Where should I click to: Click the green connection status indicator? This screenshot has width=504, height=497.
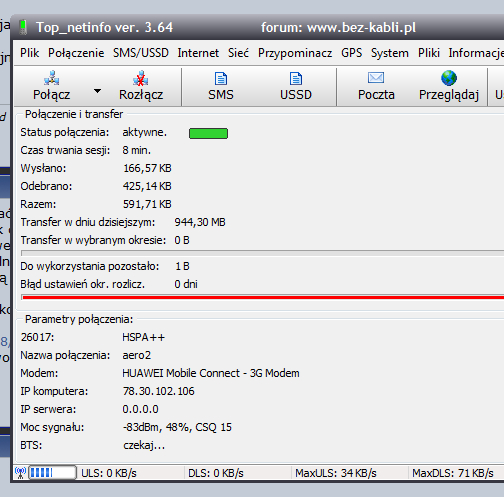click(x=208, y=133)
